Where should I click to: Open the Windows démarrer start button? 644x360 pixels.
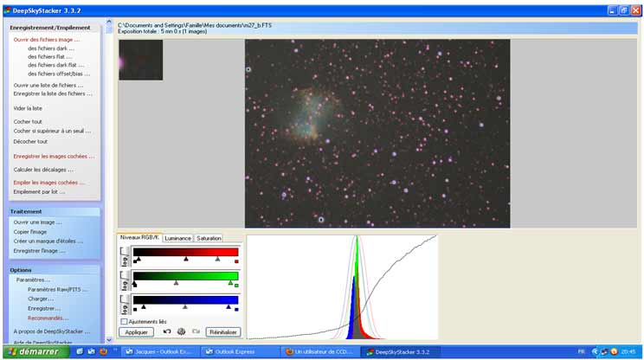pyautogui.click(x=36, y=352)
